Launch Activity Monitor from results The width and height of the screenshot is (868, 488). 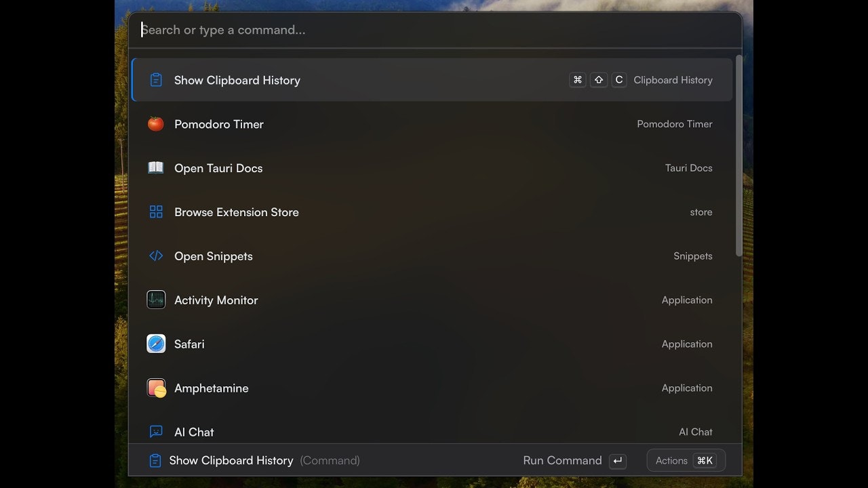click(x=432, y=300)
